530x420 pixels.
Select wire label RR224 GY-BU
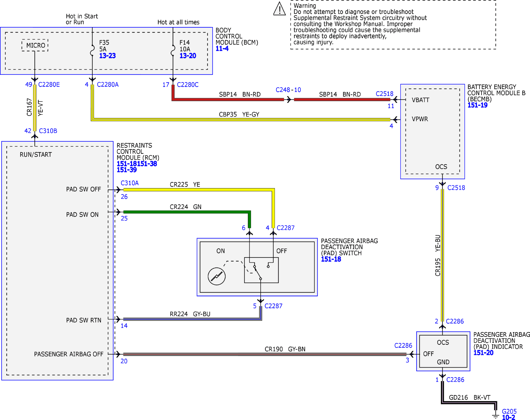pyautogui.click(x=190, y=314)
